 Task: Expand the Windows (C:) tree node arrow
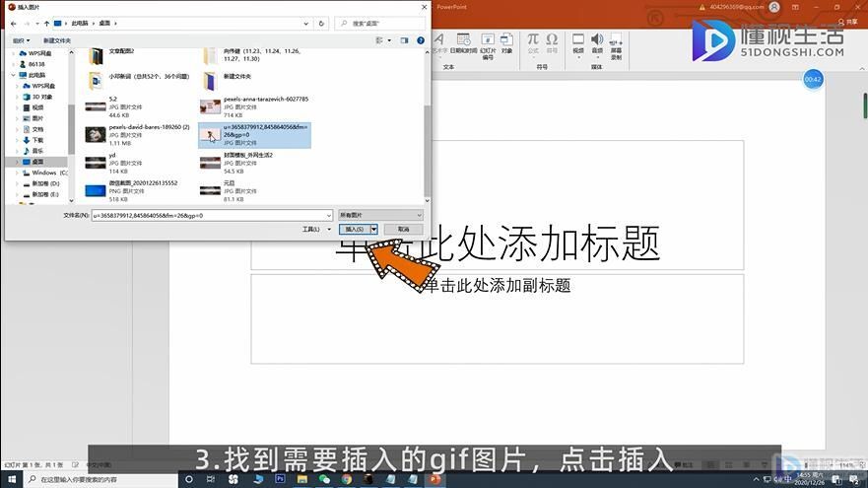17,173
